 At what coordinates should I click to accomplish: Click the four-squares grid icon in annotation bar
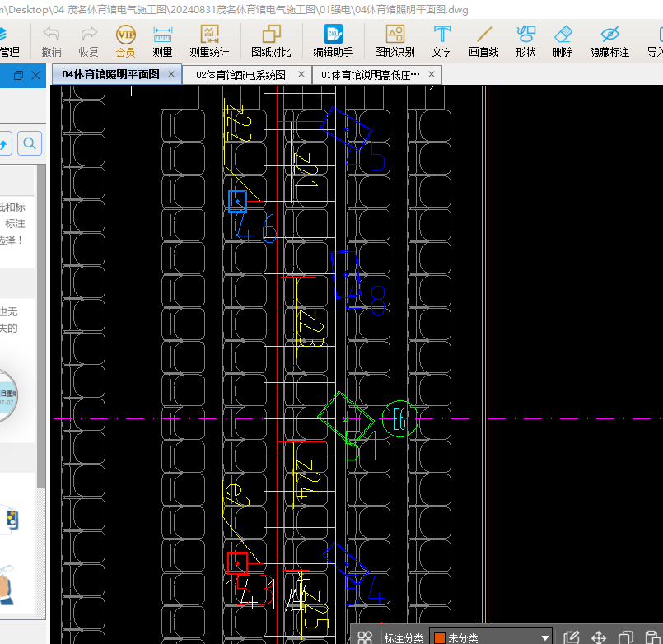(x=365, y=637)
